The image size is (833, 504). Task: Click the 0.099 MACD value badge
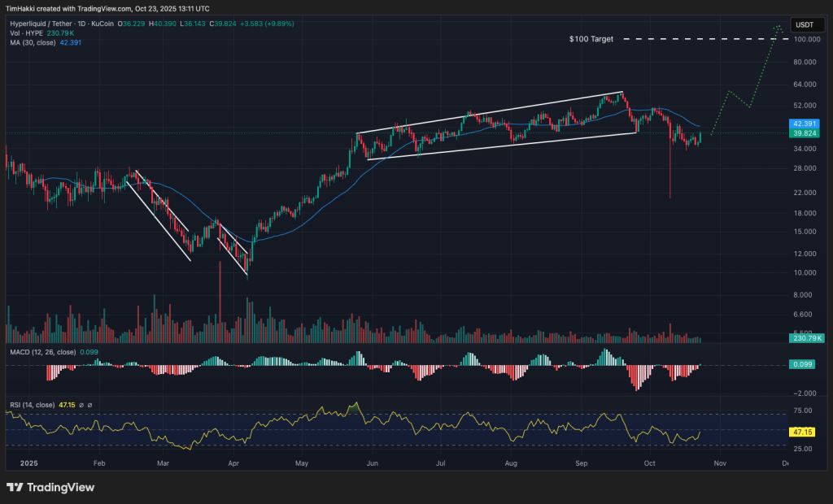(802, 364)
